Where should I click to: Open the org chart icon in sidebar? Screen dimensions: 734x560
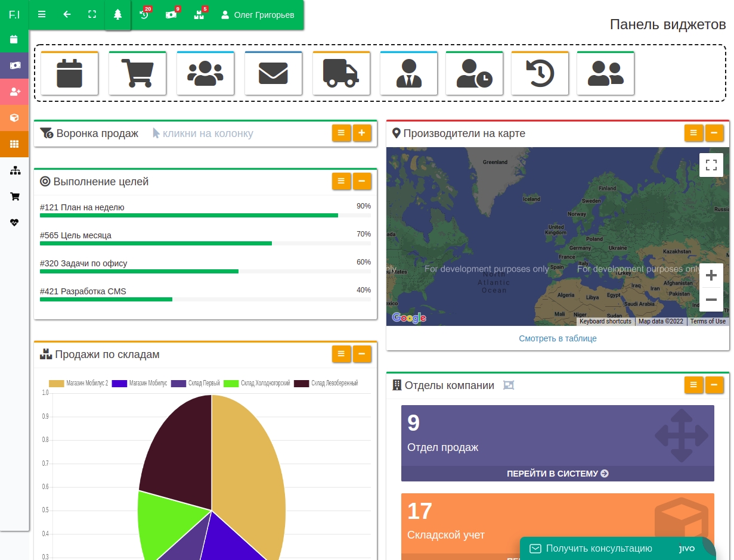(x=15, y=170)
